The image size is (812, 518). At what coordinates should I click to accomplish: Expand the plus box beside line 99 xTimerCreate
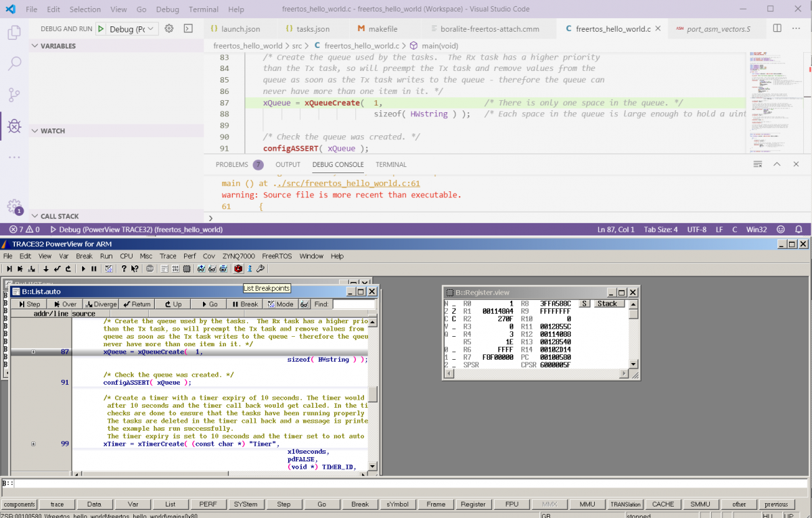pyautogui.click(x=34, y=444)
